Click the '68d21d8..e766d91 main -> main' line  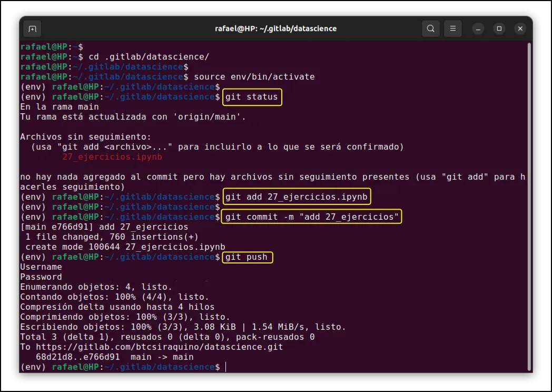pos(115,357)
